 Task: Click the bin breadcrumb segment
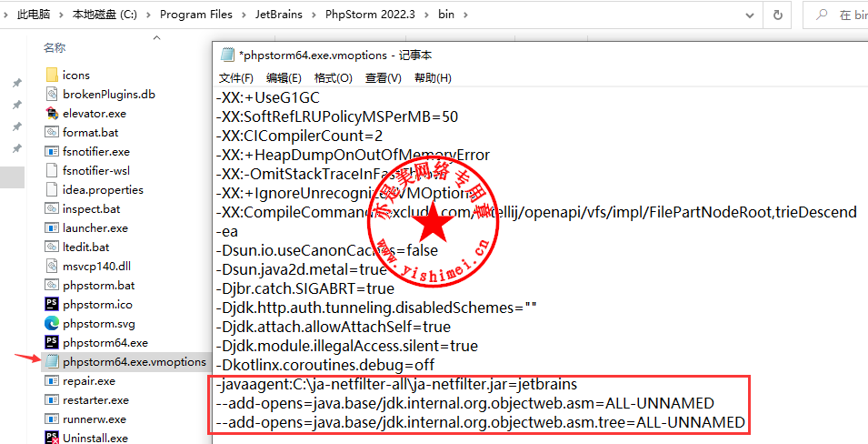446,15
